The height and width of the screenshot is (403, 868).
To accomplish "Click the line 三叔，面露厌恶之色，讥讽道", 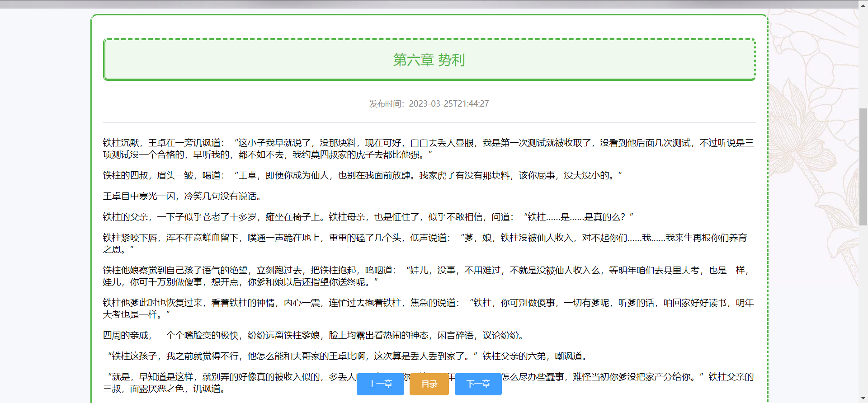I will 164,389.
